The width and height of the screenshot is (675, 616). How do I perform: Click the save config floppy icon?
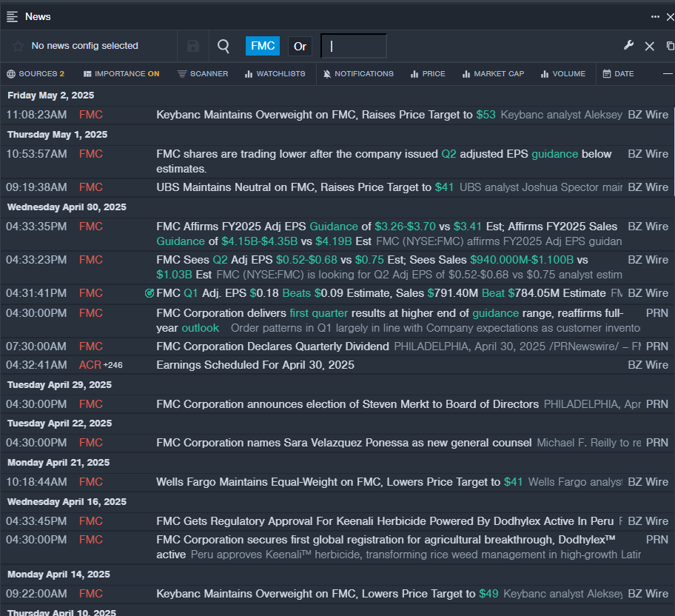[193, 46]
